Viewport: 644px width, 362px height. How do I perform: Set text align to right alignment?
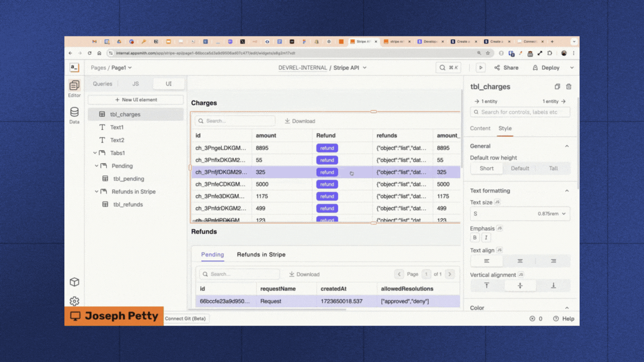click(553, 260)
